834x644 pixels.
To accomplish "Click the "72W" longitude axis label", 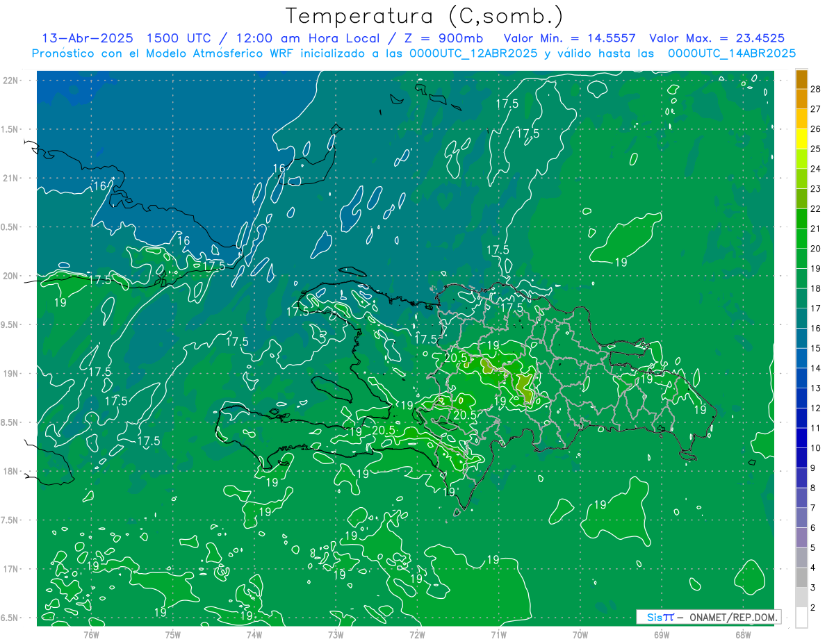I will [x=417, y=634].
